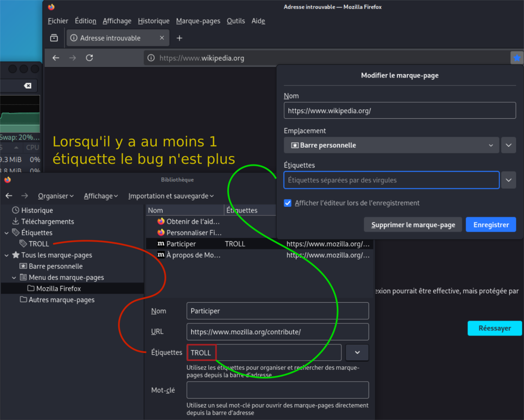Open the Historique menu in menu bar
Screen dimensions: 524x420
[154, 21]
